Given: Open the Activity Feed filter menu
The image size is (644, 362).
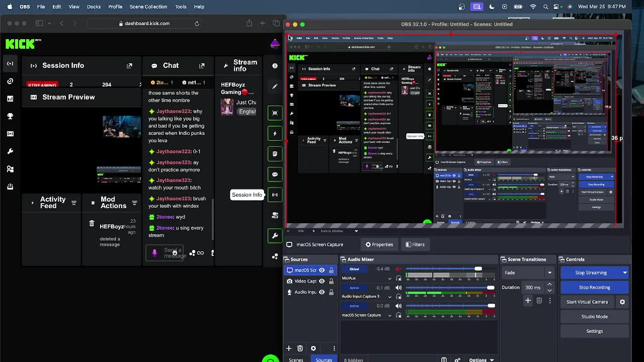Looking at the screenshot, I should click(74, 203).
